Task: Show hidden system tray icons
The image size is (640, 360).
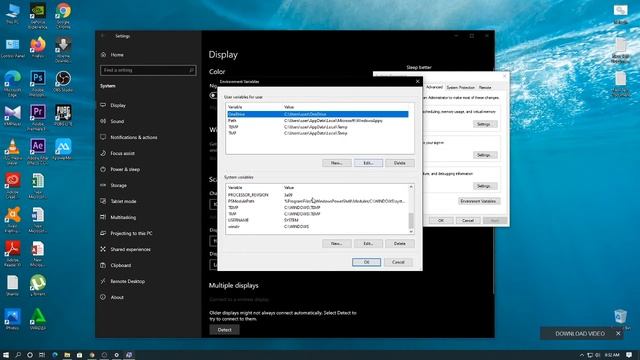Action: [x=582, y=355]
